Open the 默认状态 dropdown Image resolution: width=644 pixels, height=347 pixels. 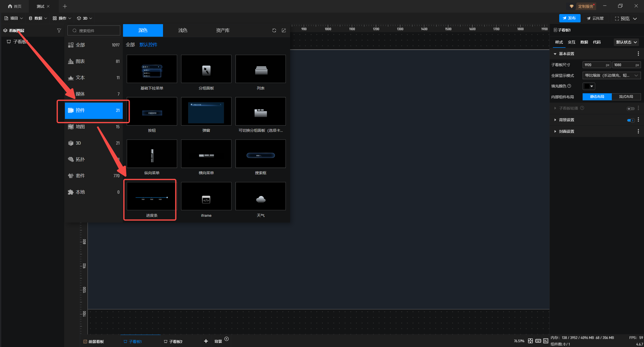626,42
